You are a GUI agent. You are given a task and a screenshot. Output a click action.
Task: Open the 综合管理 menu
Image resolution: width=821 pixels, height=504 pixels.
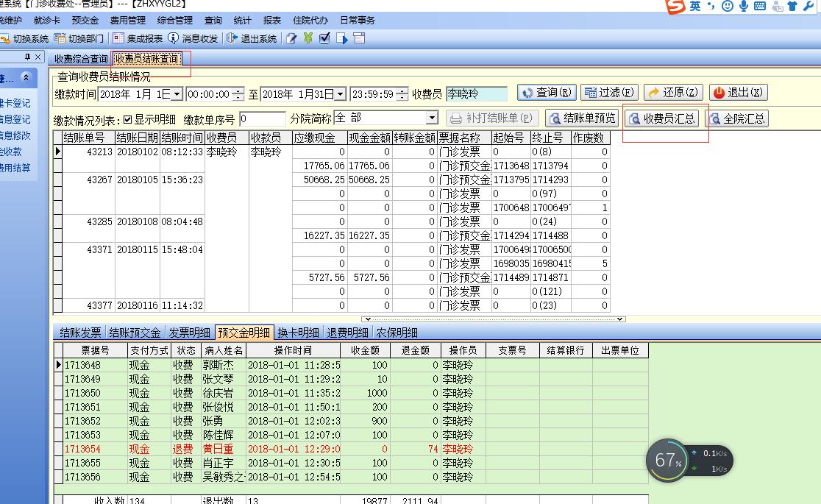point(175,21)
